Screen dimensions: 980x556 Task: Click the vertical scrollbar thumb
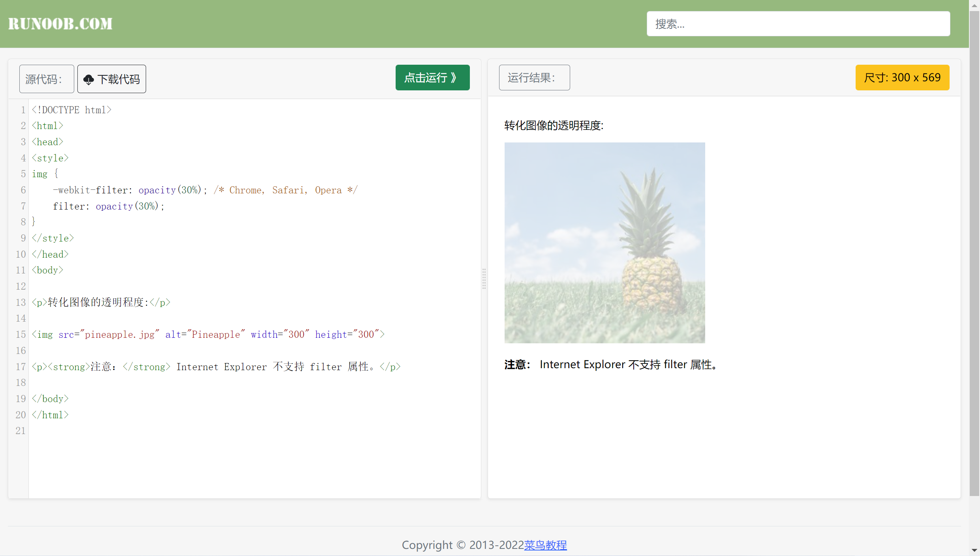(974, 253)
